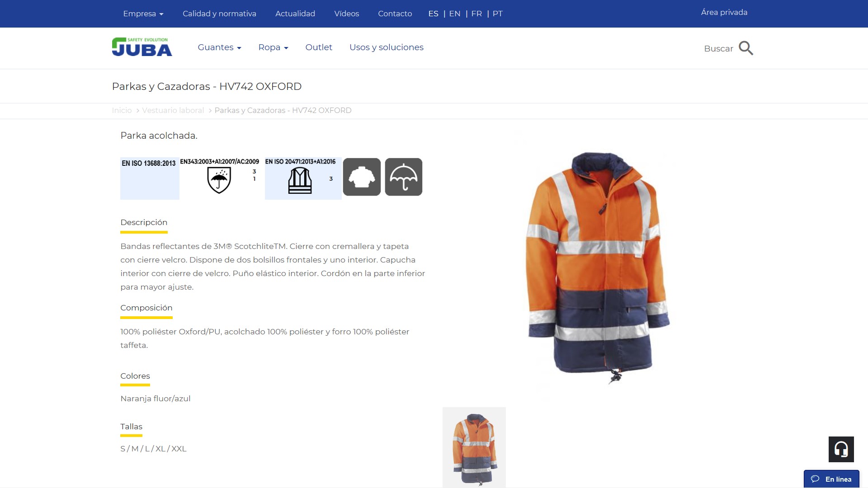
Task: Switch site language to PT
Action: pyautogui.click(x=497, y=14)
